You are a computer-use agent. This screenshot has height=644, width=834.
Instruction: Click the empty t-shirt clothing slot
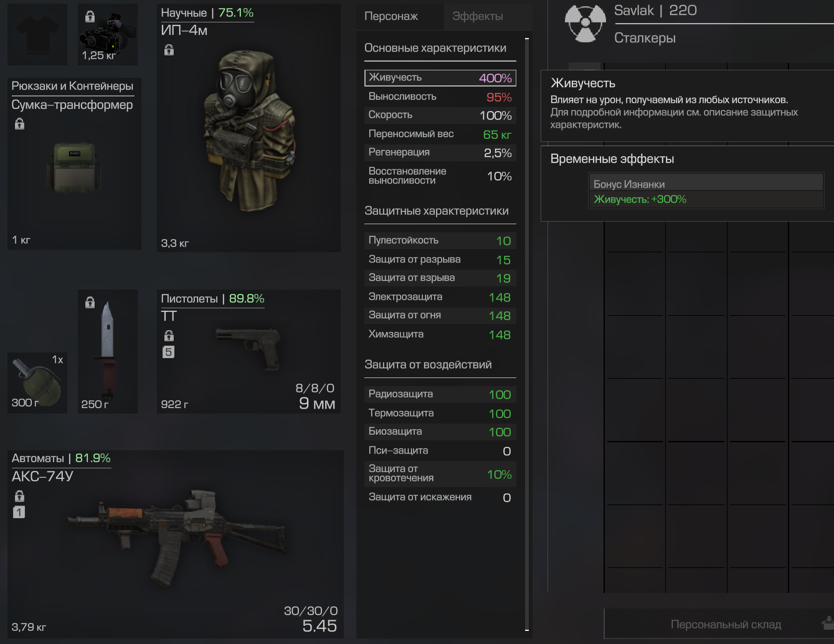[x=37, y=34]
